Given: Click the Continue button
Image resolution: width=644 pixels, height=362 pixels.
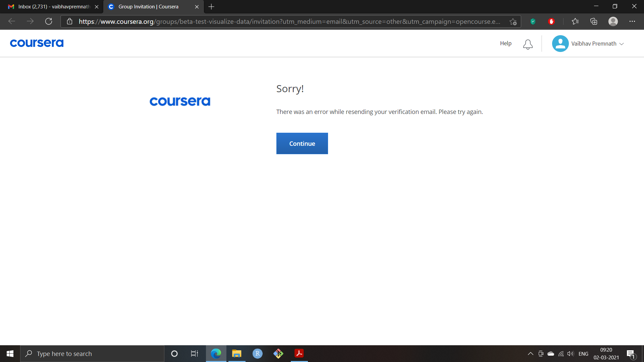Looking at the screenshot, I should (x=302, y=143).
